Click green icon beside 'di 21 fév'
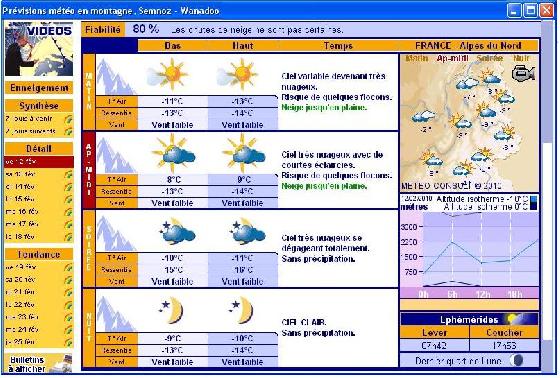The width and height of the screenshot is (560, 378). click(x=68, y=292)
